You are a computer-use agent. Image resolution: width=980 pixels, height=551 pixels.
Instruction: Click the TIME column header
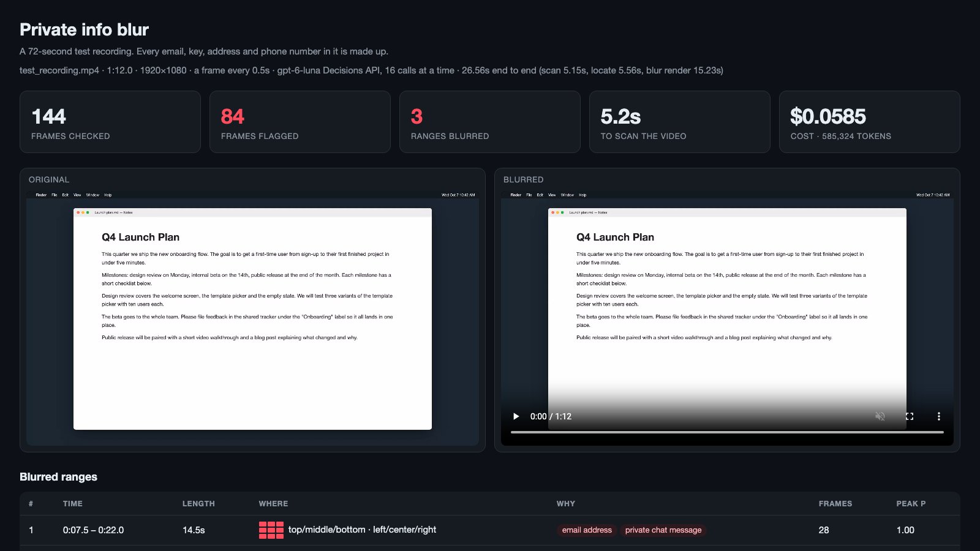[x=72, y=504]
